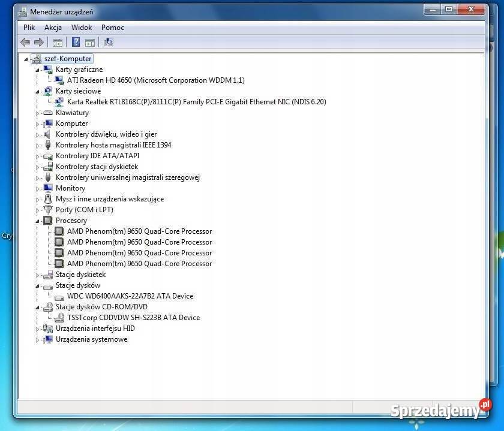
Task: Open the Plik menu
Action: coord(29,28)
